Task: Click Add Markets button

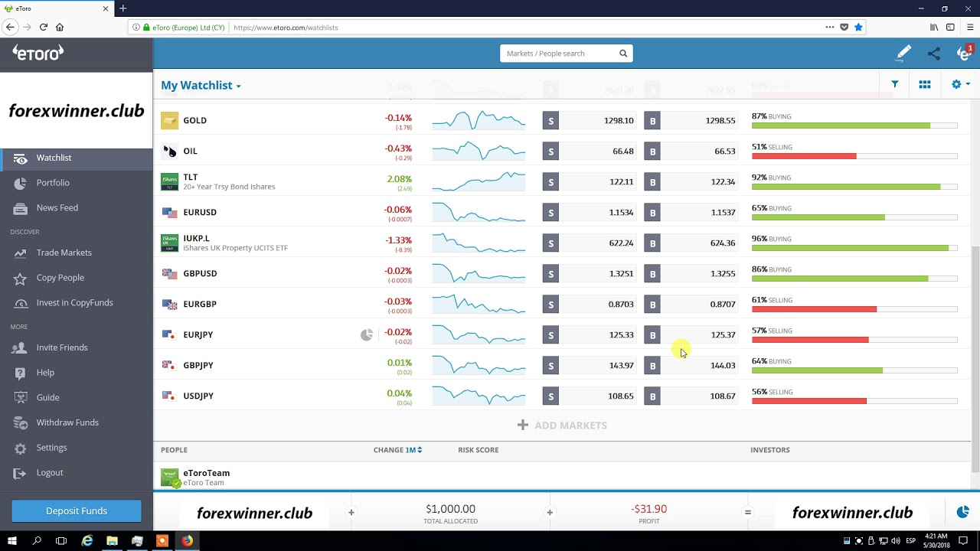Action: coord(562,425)
